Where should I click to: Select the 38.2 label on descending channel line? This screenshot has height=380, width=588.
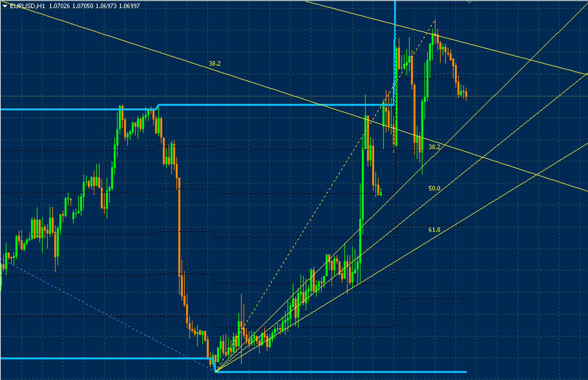coord(215,63)
